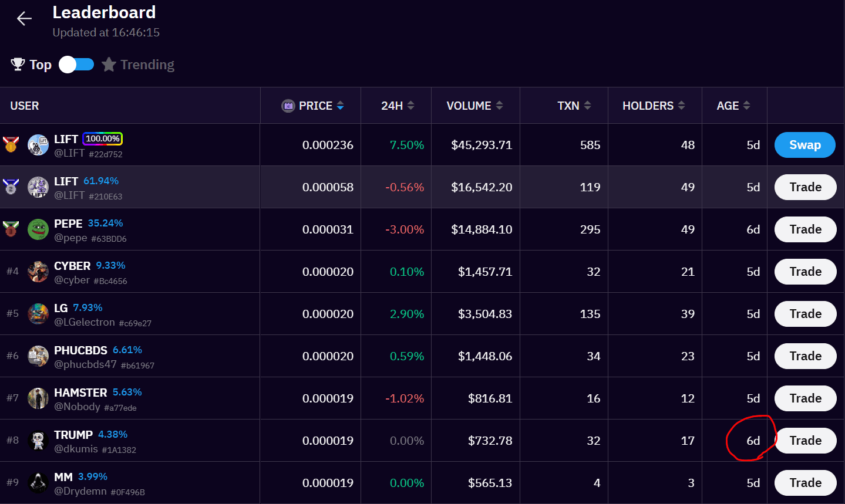The image size is (845, 504).
Task: Sort leaderboard by 24H change
Action: [398, 106]
